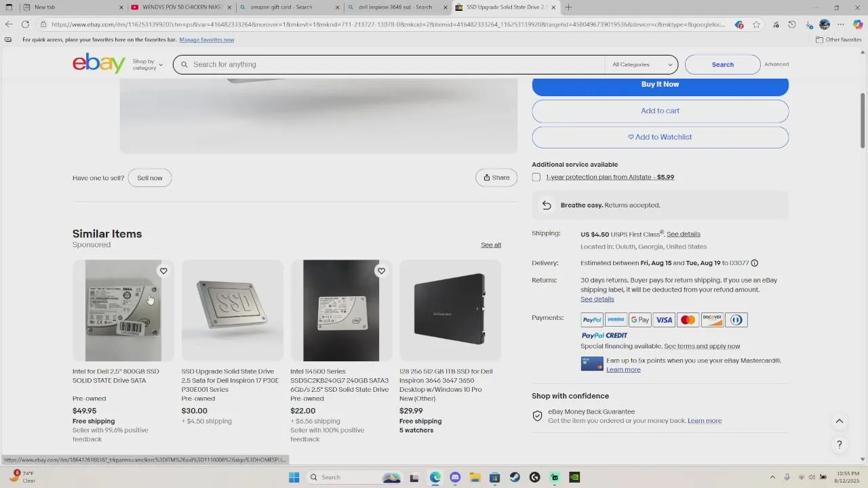Click the Buy It Now button

coord(660,85)
